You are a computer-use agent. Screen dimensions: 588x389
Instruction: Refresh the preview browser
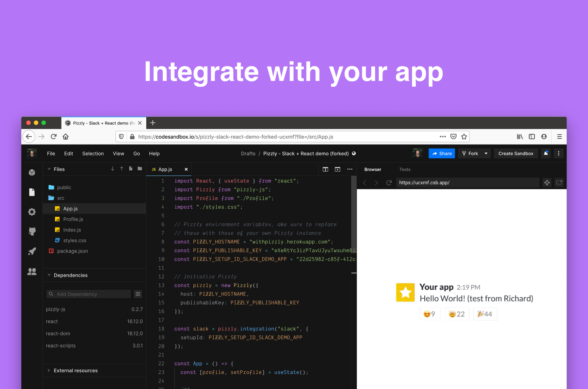pyautogui.click(x=389, y=183)
